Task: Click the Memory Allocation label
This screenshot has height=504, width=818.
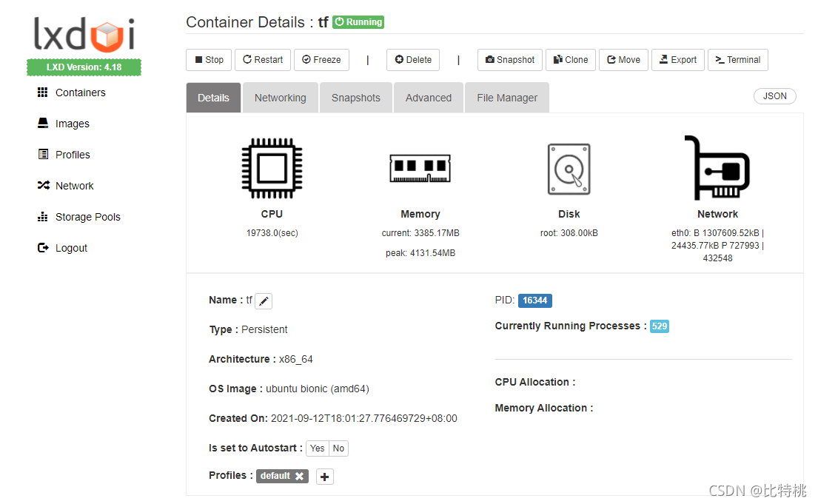Action: coord(544,408)
